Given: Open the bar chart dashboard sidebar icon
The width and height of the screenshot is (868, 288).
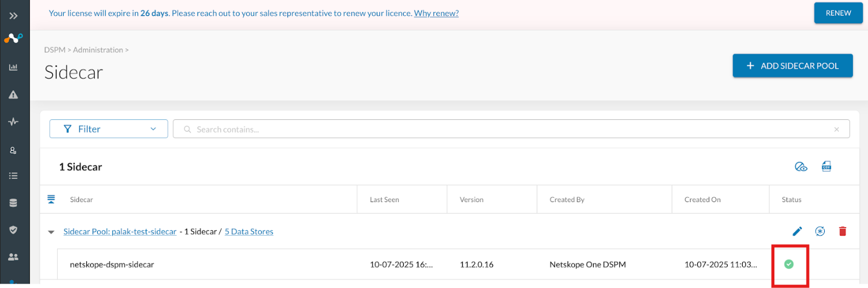Looking at the screenshot, I should (13, 67).
